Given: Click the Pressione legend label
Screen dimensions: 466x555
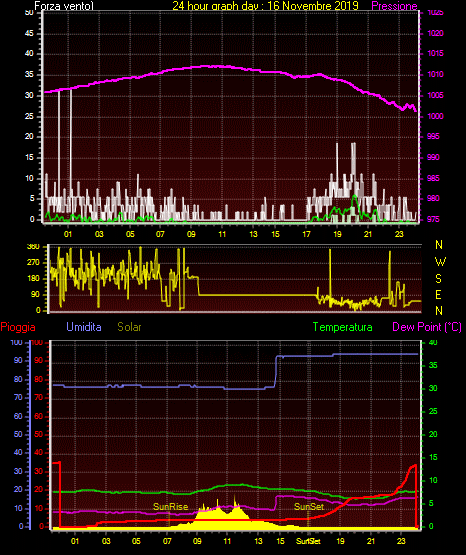Looking at the screenshot, I should tap(394, 6).
